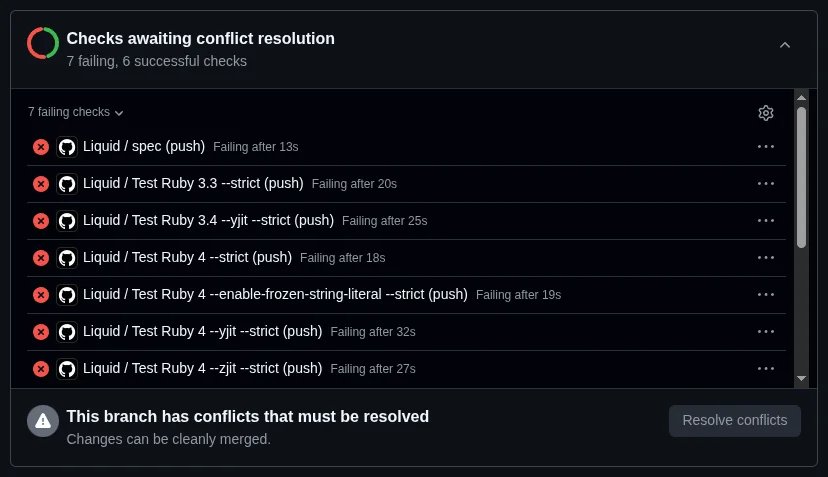Open the checks settings gear icon

click(766, 113)
